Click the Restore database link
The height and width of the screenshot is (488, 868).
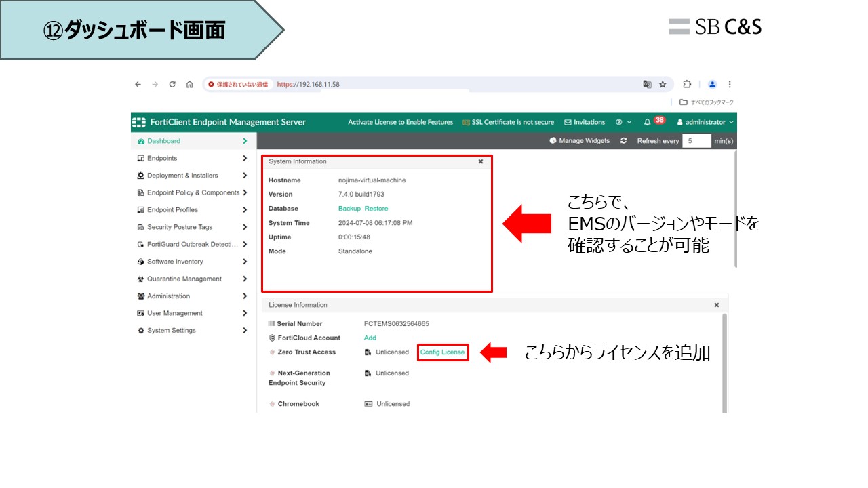(376, 209)
